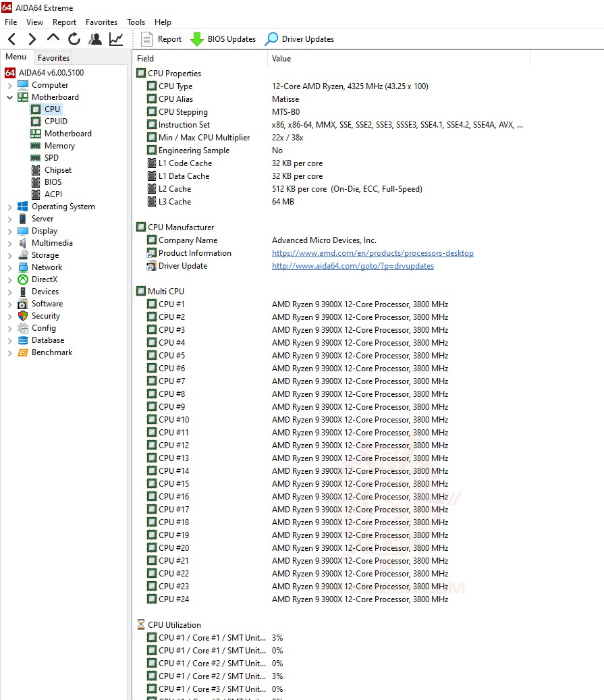
Task: Select the Instruction Set row
Action: click(331, 125)
